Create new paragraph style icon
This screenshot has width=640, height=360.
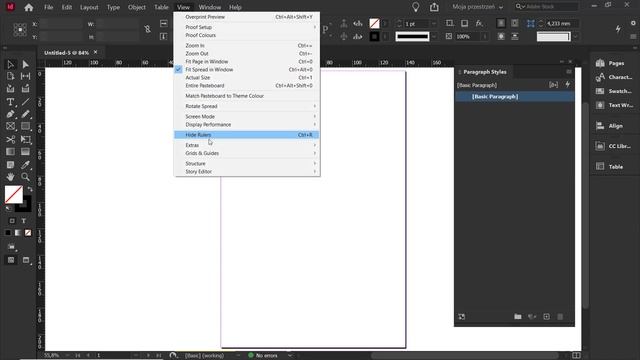[547, 317]
